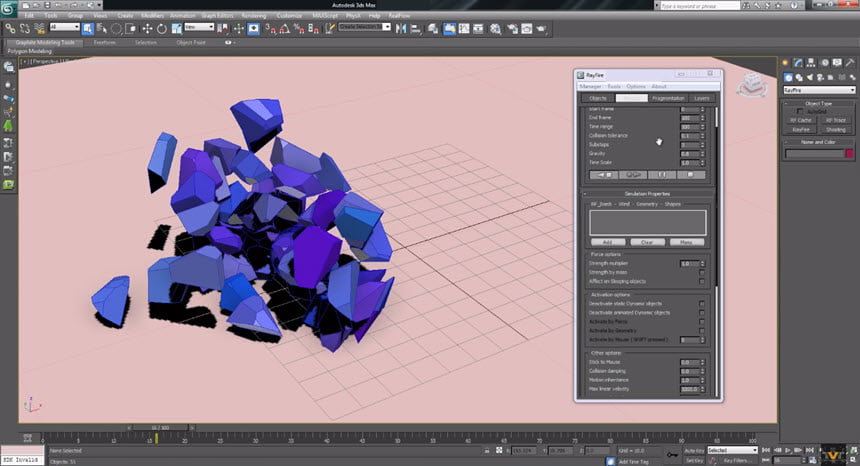This screenshot has width=860, height=466.
Task: Switch to the Fragmentation tab in RayFire
Action: 668,98
